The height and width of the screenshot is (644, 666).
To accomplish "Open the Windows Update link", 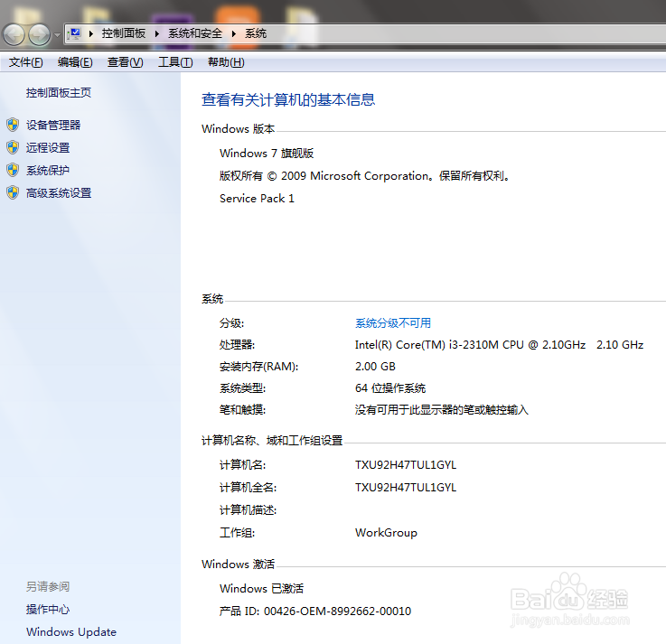I will 71,631.
